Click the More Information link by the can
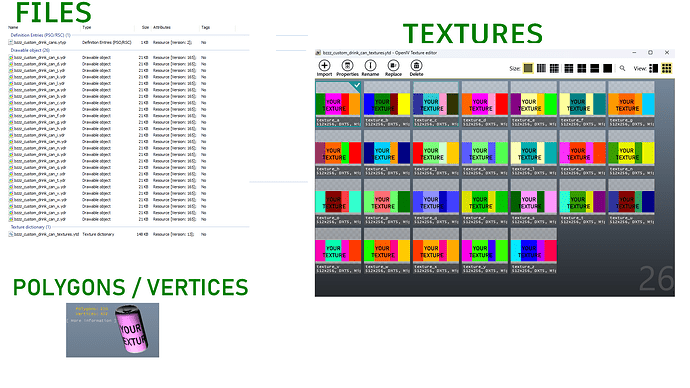The width and height of the screenshot is (690, 388). pos(91,320)
